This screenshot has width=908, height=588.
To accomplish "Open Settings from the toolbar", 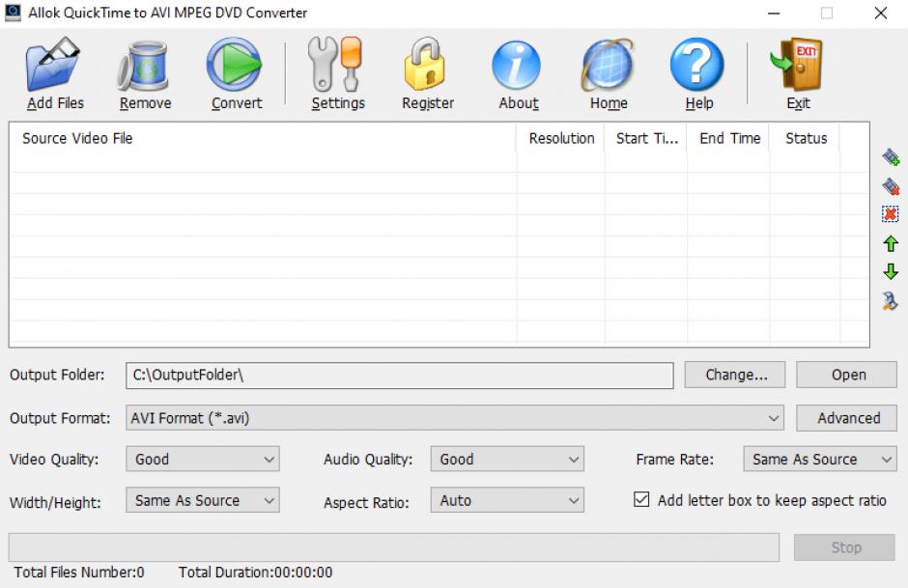I will (x=337, y=66).
